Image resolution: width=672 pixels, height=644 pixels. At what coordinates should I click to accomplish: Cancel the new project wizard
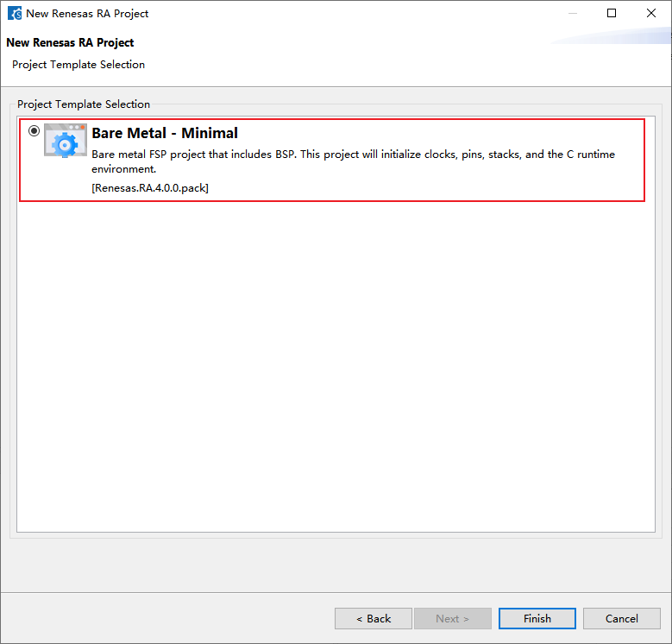click(621, 618)
